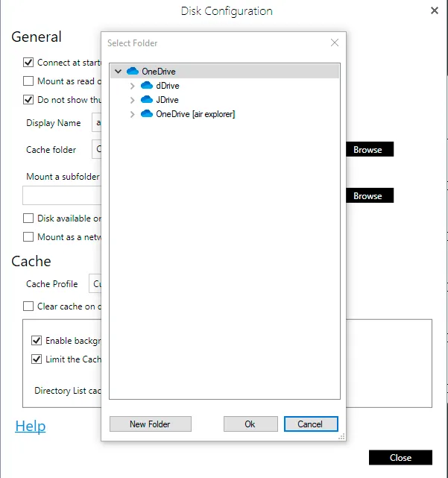Collapse the OneDrive root node
This screenshot has height=478, width=448.
[x=119, y=72]
